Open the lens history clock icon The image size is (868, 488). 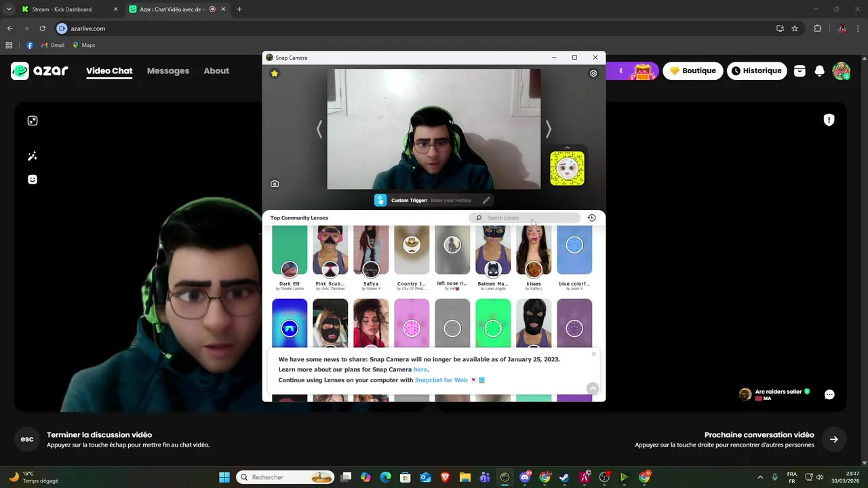click(591, 218)
